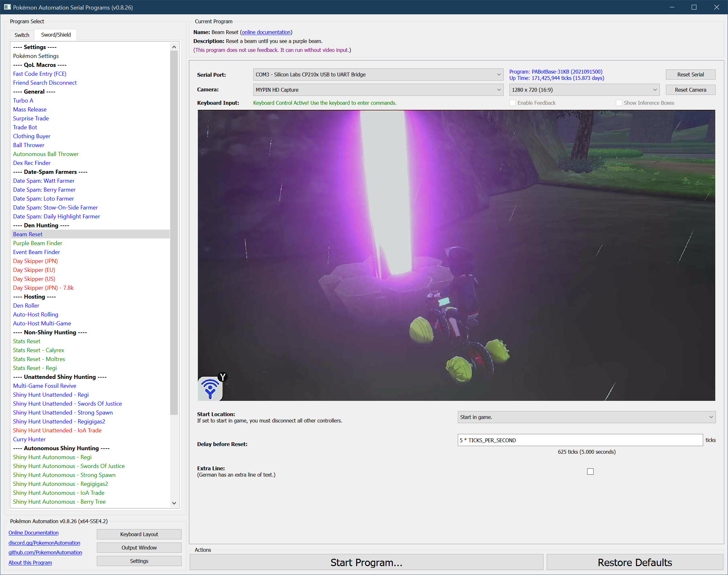Click the Y-Comm wireless icon in video

point(210,388)
